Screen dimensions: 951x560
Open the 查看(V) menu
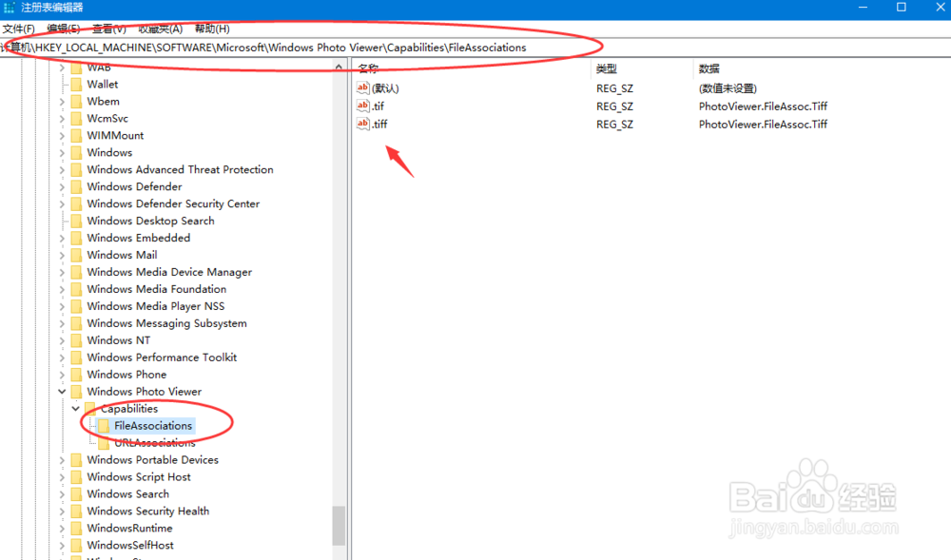tap(107, 29)
